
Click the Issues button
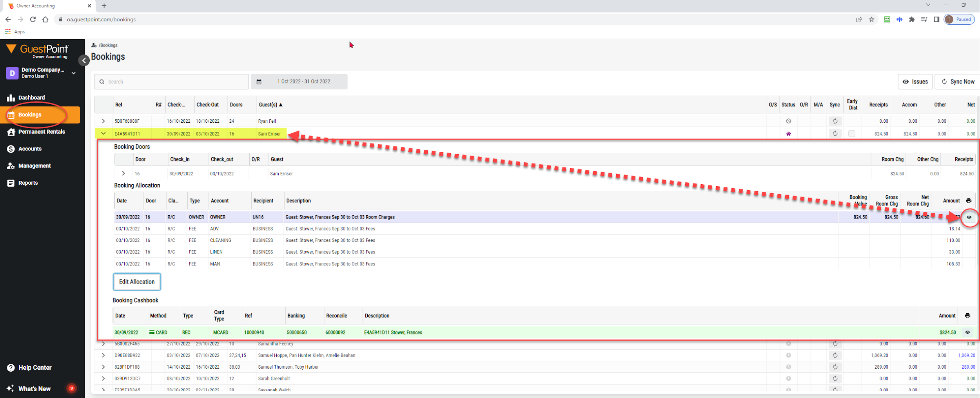915,82
